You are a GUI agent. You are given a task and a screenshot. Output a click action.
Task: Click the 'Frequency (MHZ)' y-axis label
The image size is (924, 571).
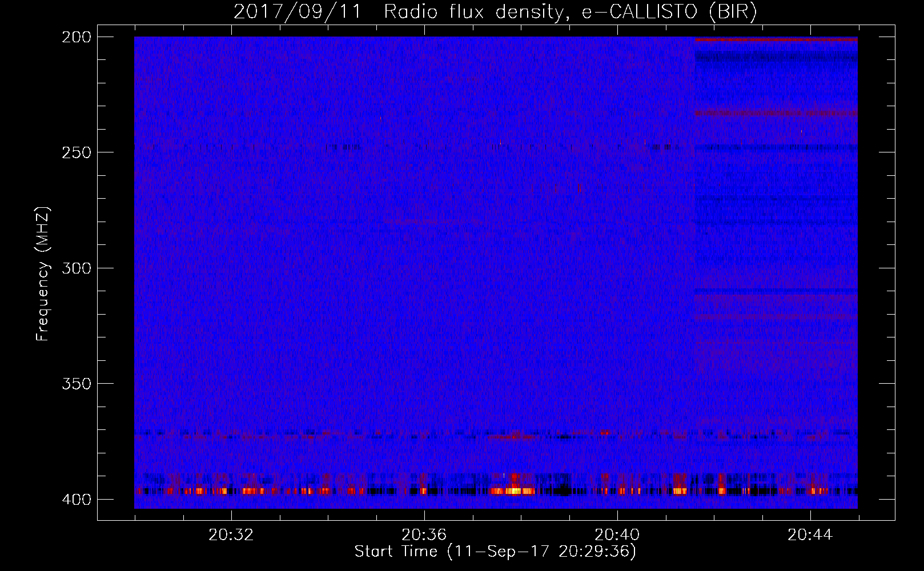(43, 274)
